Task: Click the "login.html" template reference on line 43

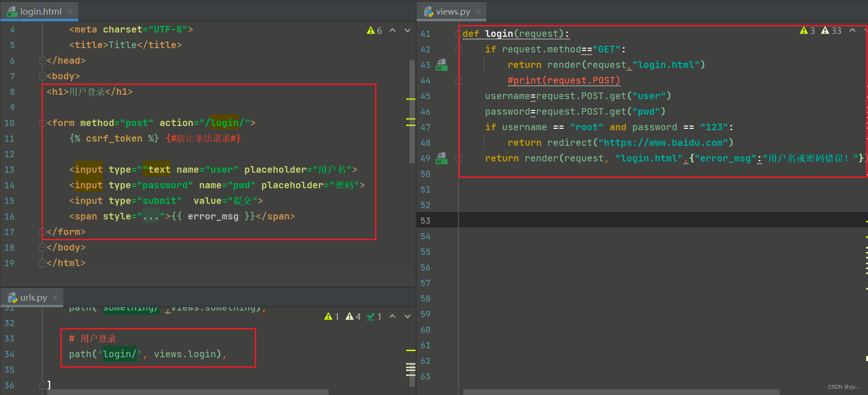Action: (666, 65)
